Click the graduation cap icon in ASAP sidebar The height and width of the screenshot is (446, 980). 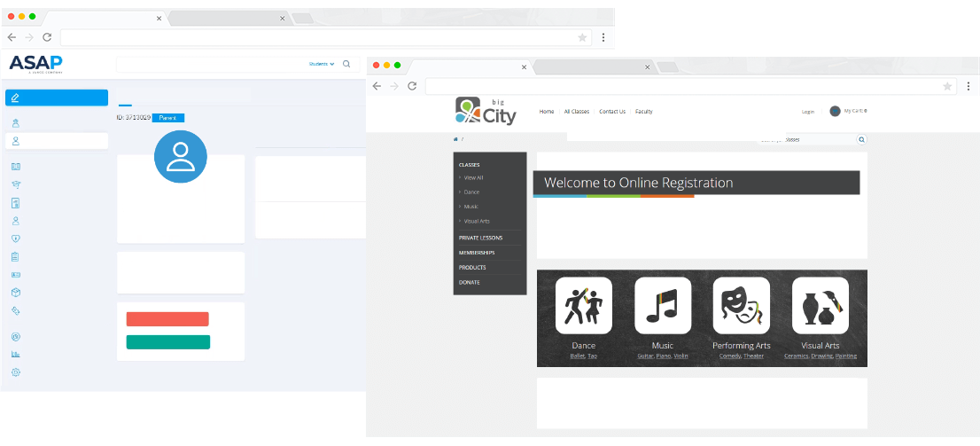(x=16, y=184)
